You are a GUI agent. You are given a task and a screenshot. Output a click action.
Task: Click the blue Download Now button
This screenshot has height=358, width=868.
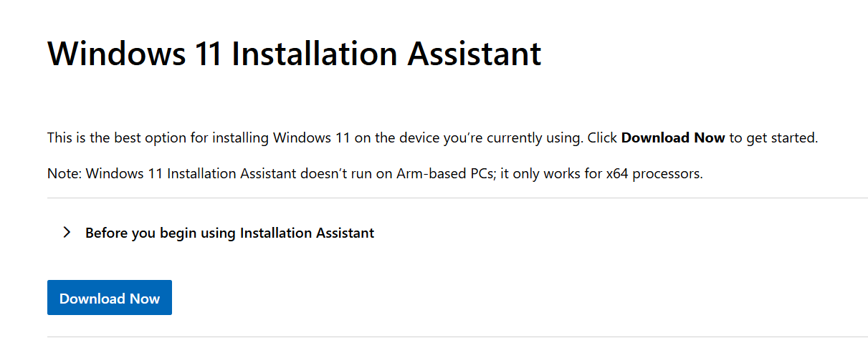[x=110, y=298]
